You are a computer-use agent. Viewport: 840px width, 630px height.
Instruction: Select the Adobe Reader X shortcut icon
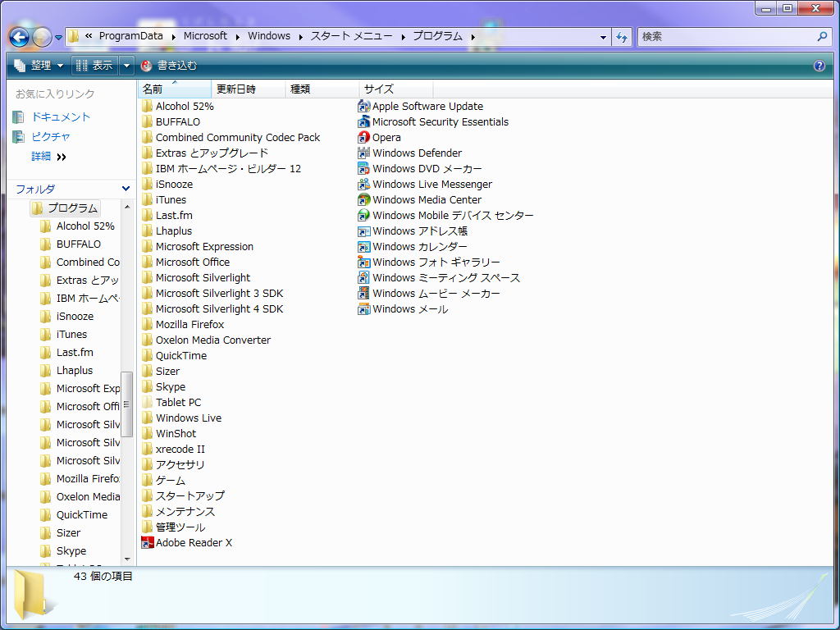click(x=148, y=543)
